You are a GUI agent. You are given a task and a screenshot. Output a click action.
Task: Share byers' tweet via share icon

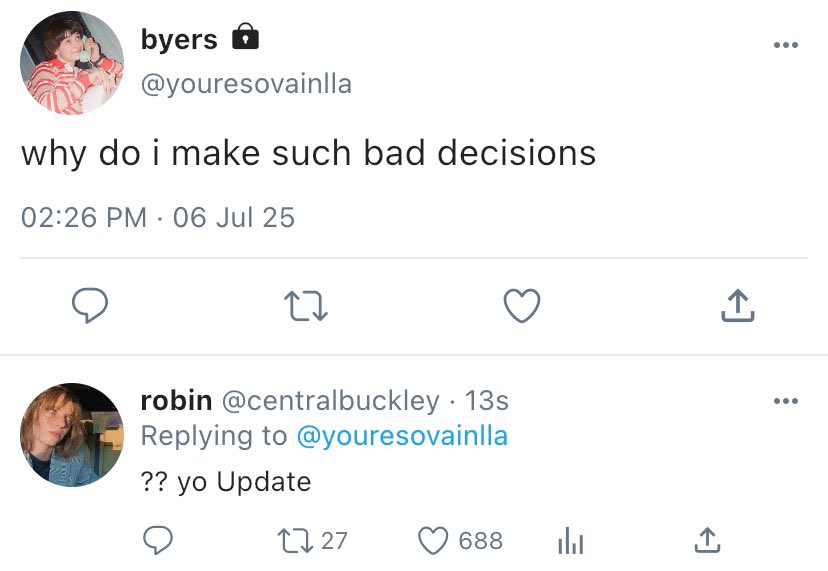(x=737, y=306)
